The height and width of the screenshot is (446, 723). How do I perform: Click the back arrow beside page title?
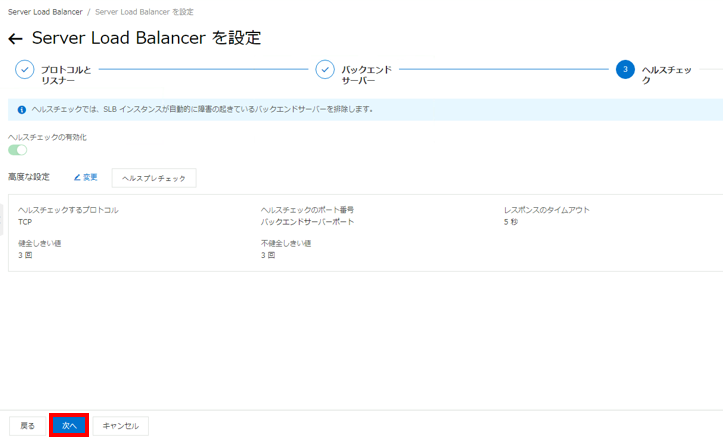[15, 39]
